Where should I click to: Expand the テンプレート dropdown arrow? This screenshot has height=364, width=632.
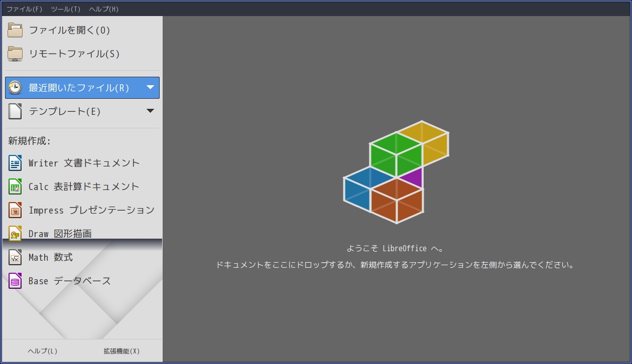(150, 111)
